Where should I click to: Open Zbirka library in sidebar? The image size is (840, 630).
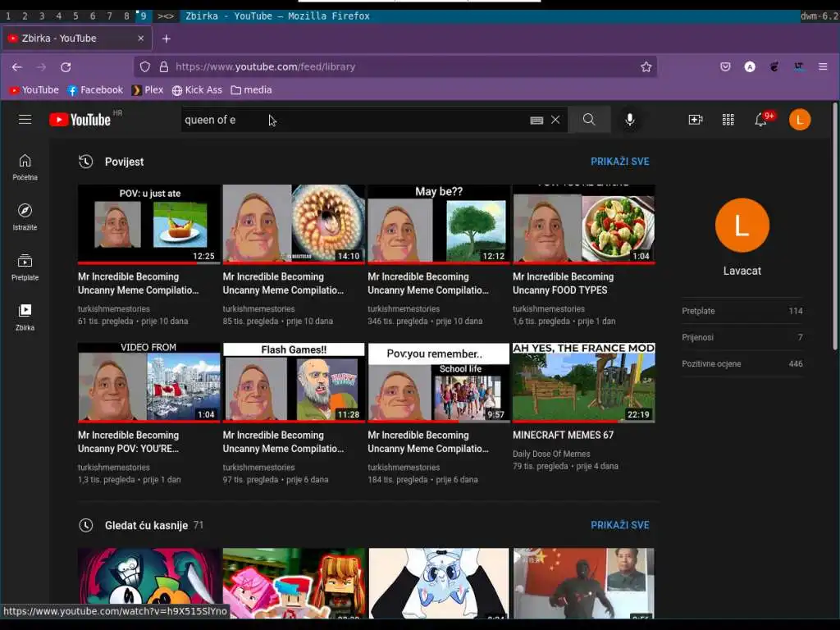point(25,317)
